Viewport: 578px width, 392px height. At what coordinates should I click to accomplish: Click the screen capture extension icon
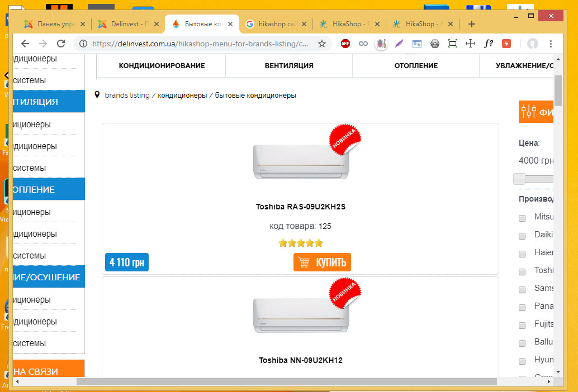point(453,44)
